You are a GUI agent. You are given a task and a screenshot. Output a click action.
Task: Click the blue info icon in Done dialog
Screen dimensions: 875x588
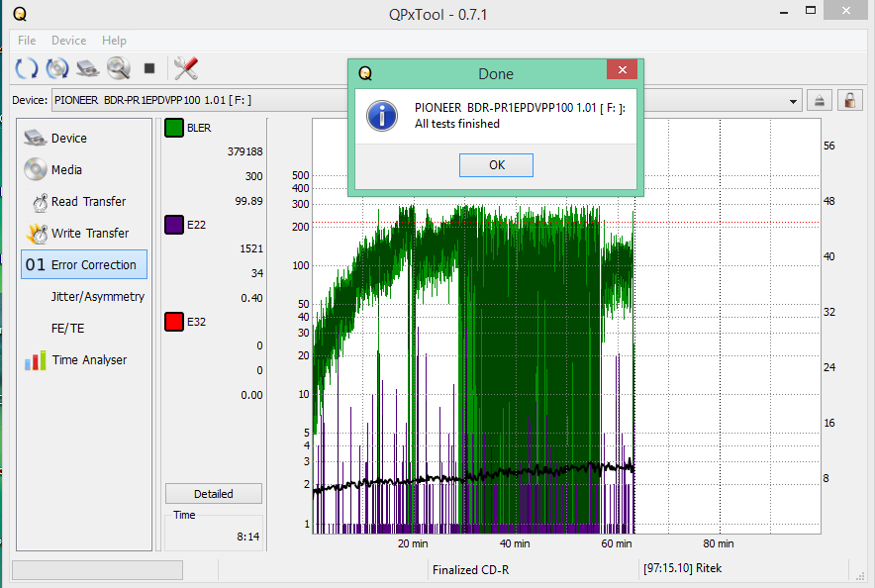382,116
